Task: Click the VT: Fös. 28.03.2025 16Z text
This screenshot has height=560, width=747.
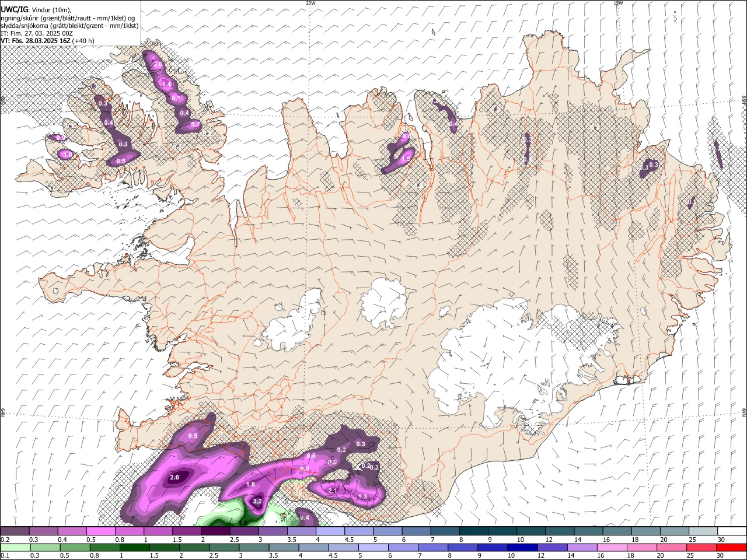Action: (36, 41)
